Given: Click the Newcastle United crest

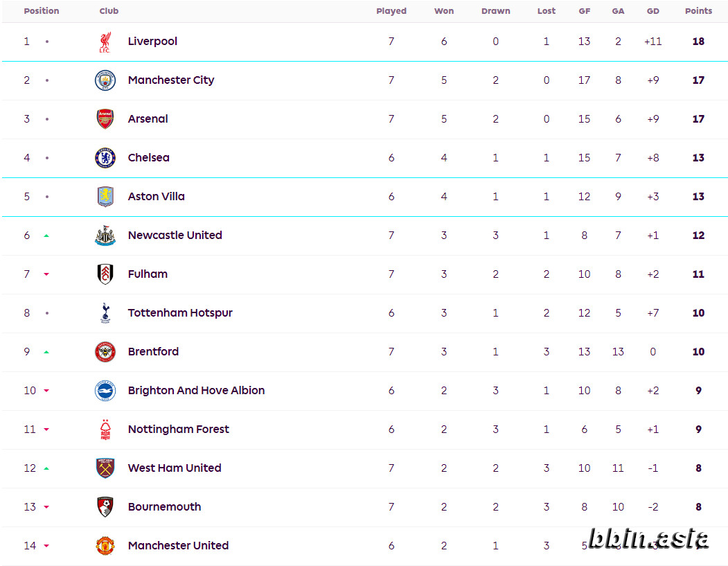Looking at the screenshot, I should coord(105,236).
